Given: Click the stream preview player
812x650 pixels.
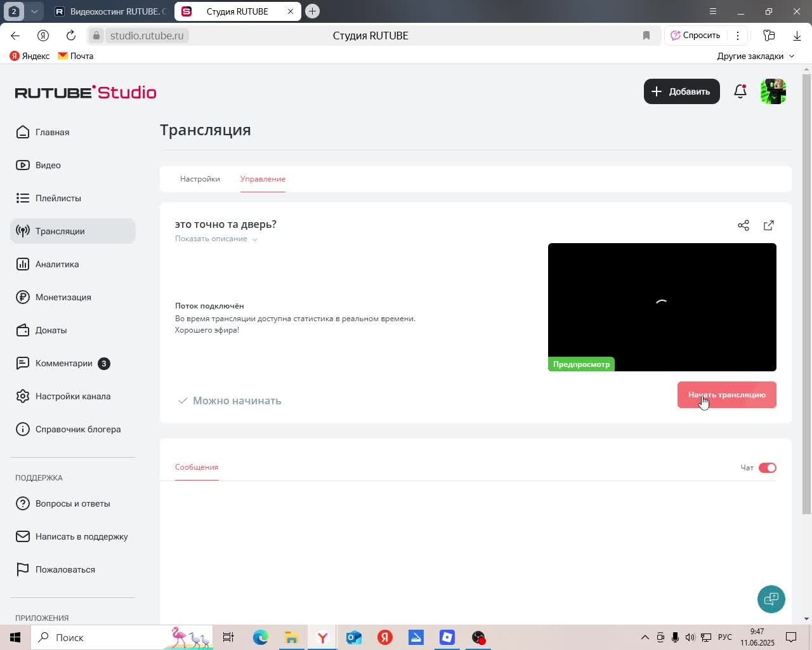Looking at the screenshot, I should [x=662, y=307].
